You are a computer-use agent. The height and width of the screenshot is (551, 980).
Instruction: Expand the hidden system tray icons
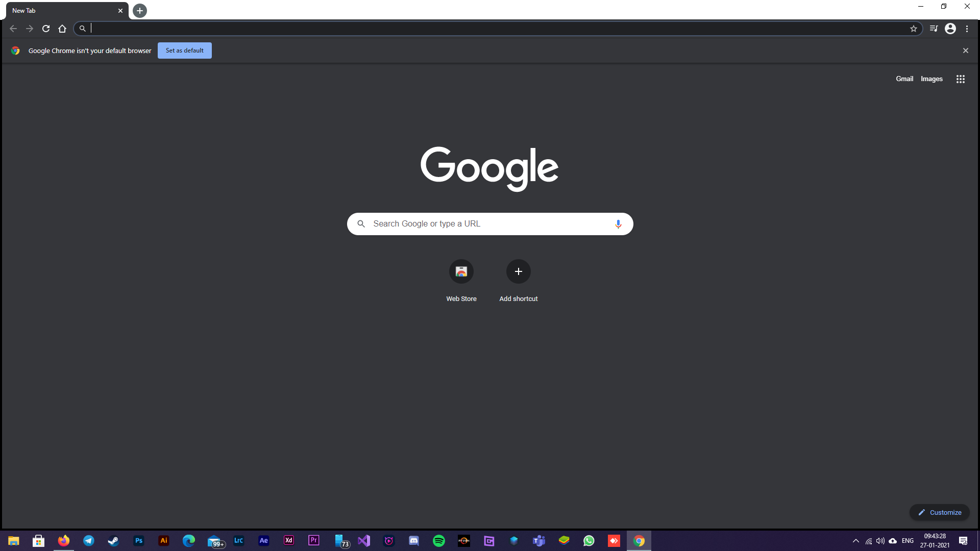856,541
